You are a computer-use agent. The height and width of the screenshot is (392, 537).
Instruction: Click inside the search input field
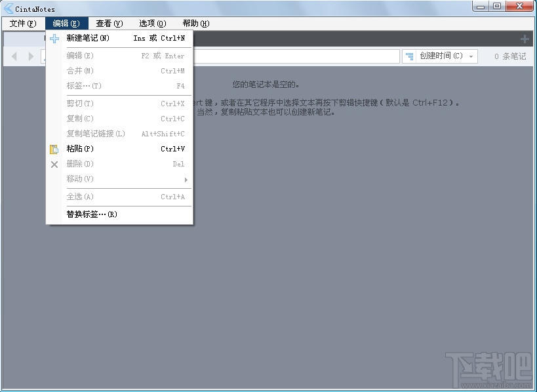[x=295, y=56]
